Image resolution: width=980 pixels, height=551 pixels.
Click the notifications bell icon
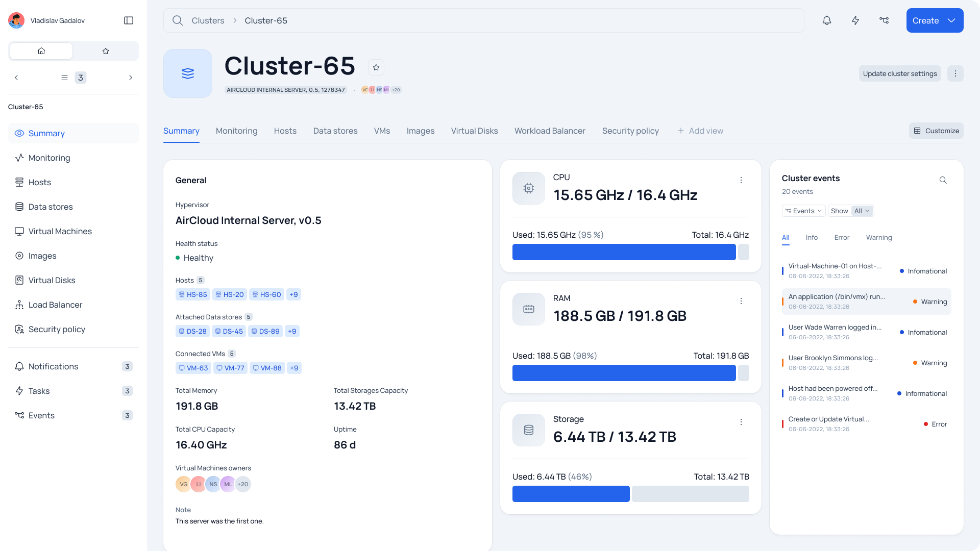point(827,20)
